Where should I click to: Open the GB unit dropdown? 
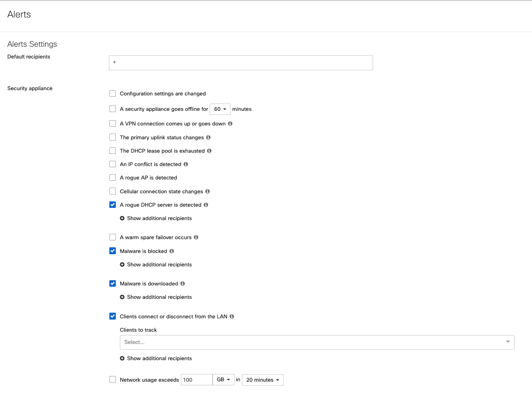223,379
